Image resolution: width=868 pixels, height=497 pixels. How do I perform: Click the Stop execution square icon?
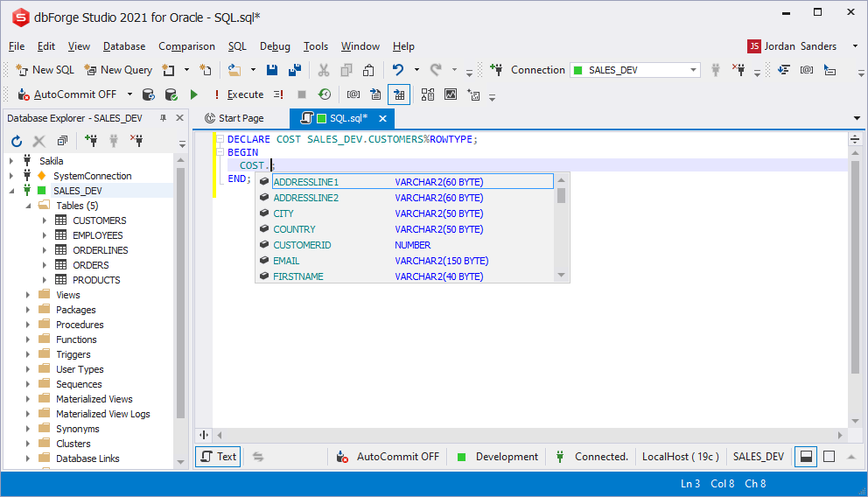point(302,94)
